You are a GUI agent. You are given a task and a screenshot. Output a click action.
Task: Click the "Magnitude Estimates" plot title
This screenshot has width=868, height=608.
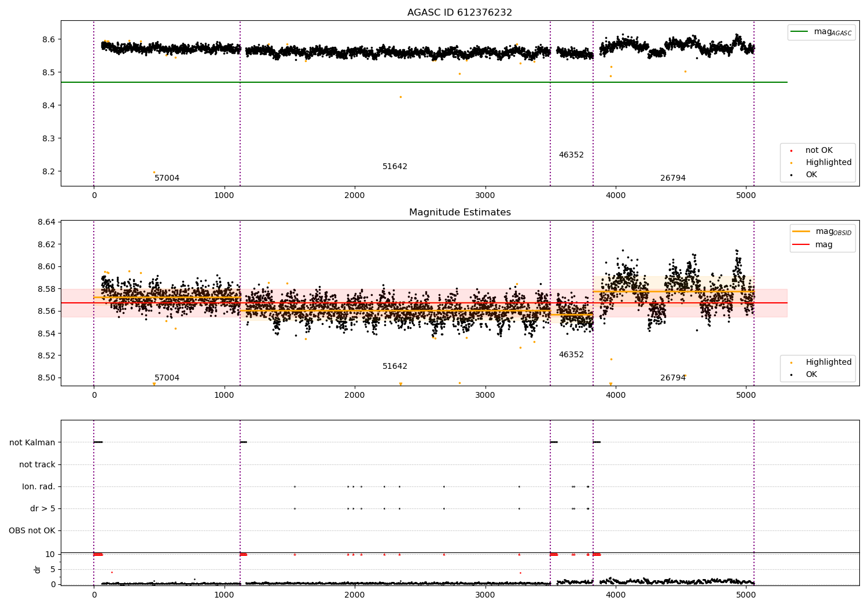[x=459, y=212]
